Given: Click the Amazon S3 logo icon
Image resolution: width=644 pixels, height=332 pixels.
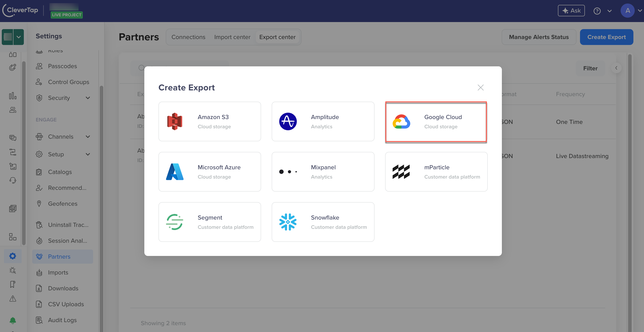Looking at the screenshot, I should point(175,121).
